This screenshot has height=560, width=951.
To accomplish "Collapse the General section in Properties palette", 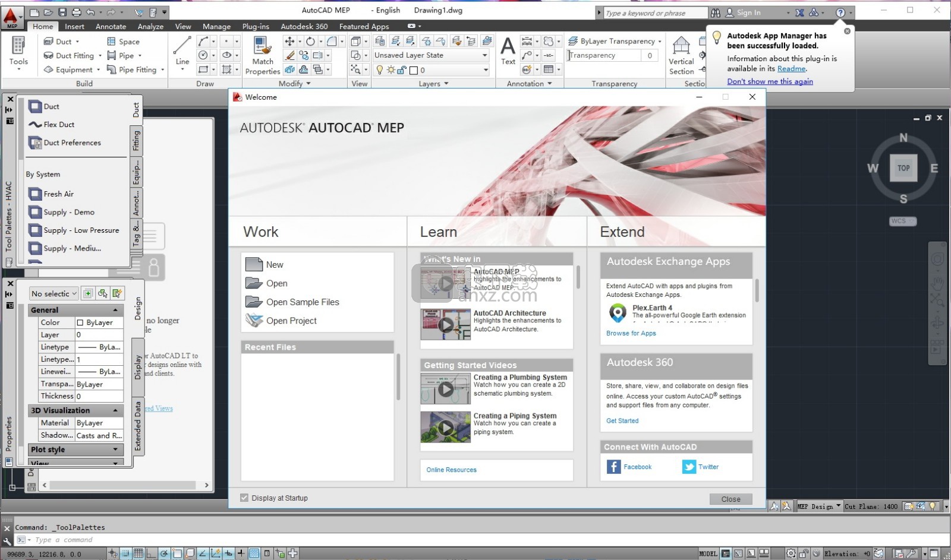I will 115,310.
